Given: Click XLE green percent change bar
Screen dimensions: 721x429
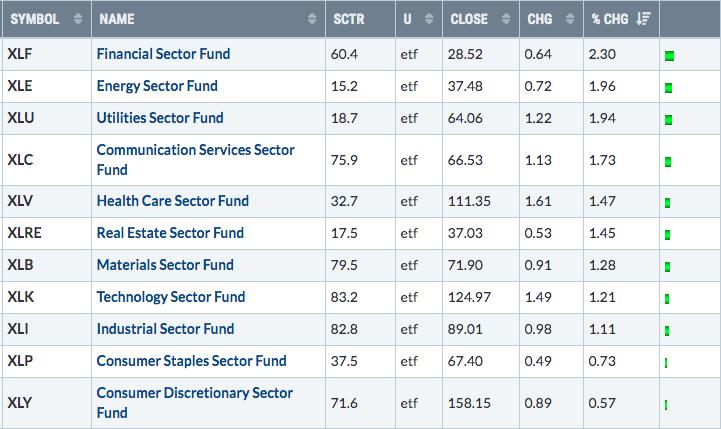Looking at the screenshot, I should click(669, 88).
